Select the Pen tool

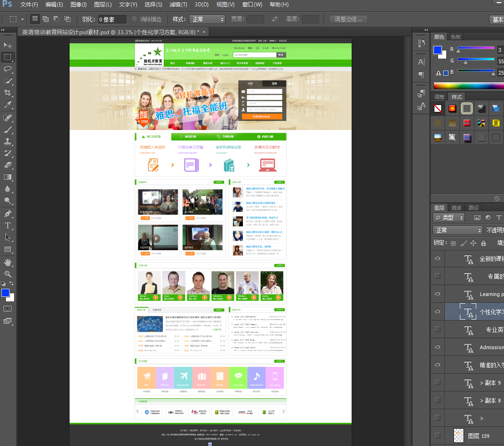tap(8, 213)
